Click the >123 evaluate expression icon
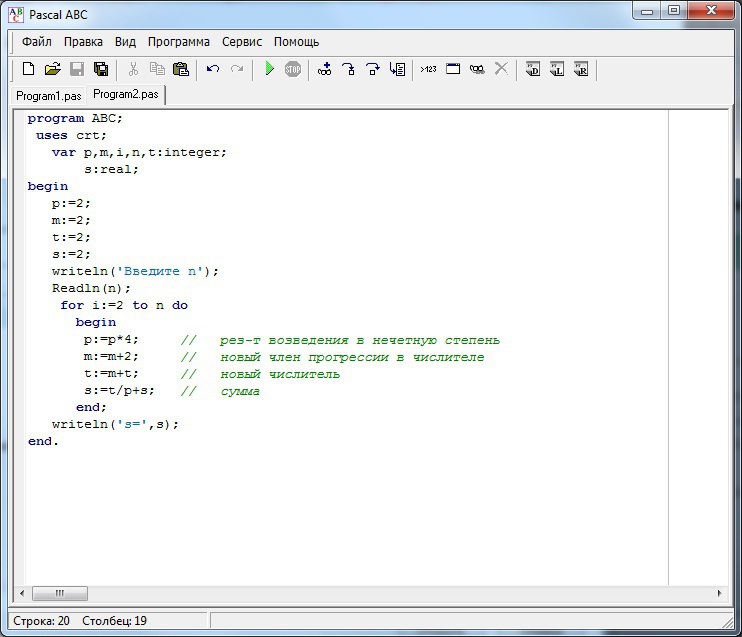This screenshot has width=742, height=637. (x=428, y=69)
